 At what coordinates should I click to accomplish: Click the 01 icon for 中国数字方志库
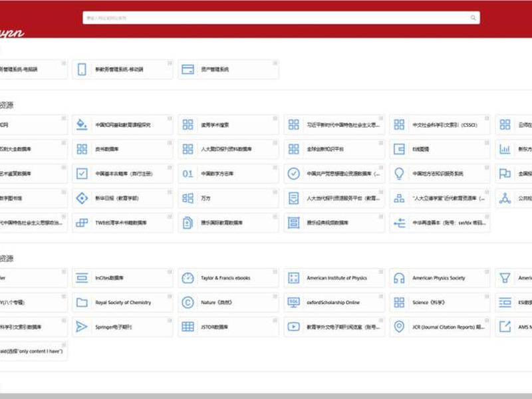click(x=188, y=174)
